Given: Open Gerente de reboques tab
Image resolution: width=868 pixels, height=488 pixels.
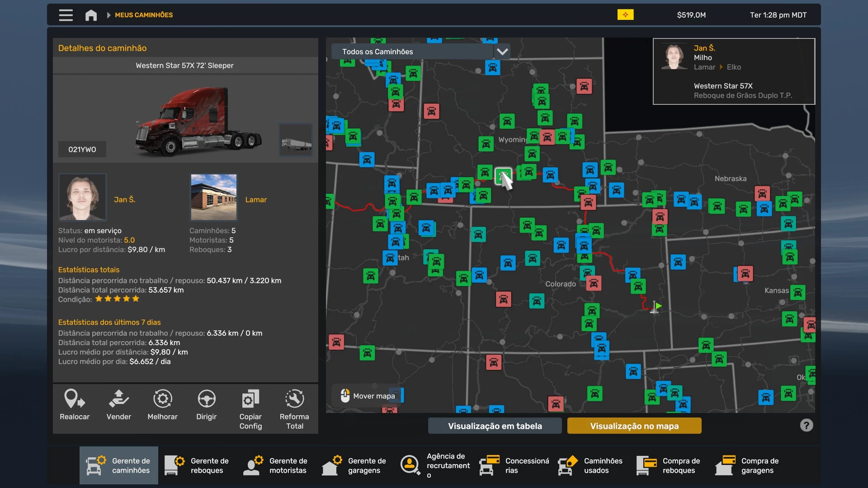Looking at the screenshot, I should coord(197,465).
